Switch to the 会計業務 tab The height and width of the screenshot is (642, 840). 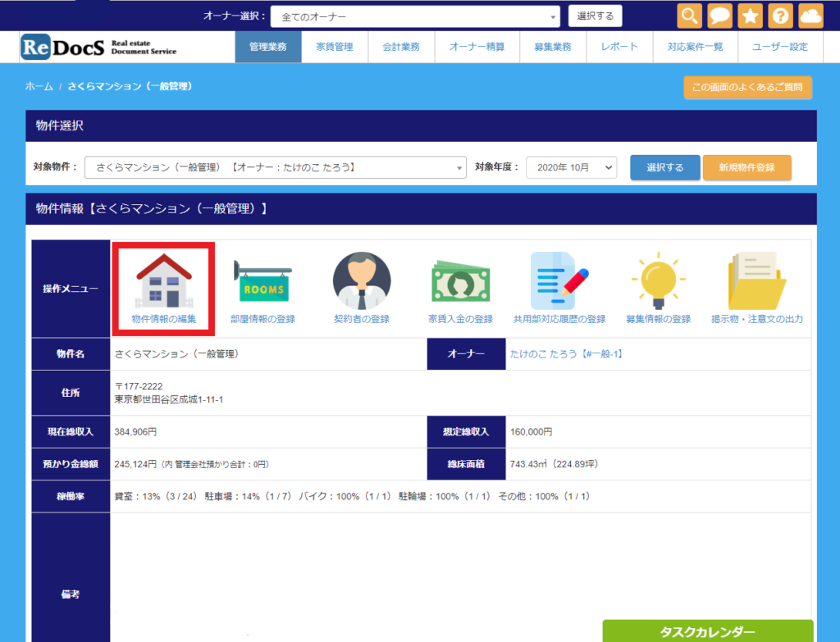click(401, 47)
